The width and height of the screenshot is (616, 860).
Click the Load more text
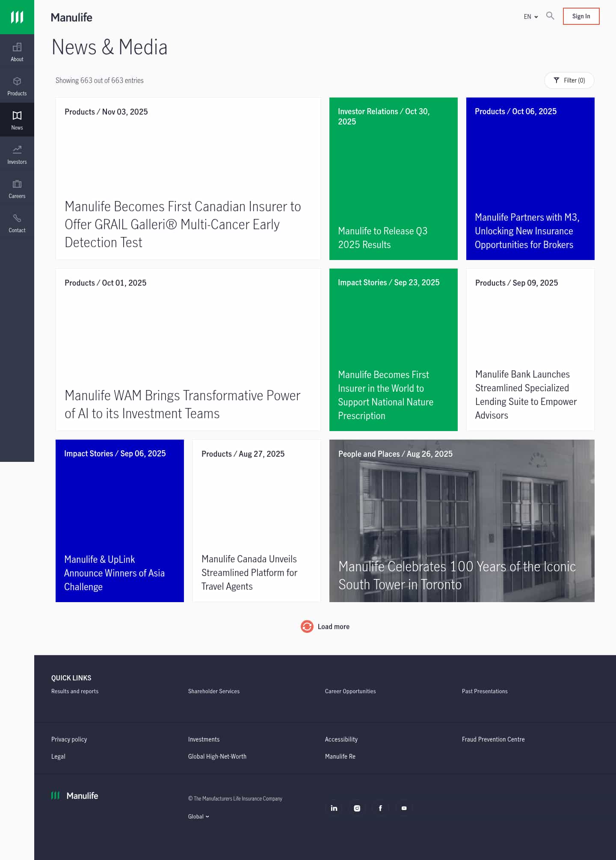pos(334,627)
